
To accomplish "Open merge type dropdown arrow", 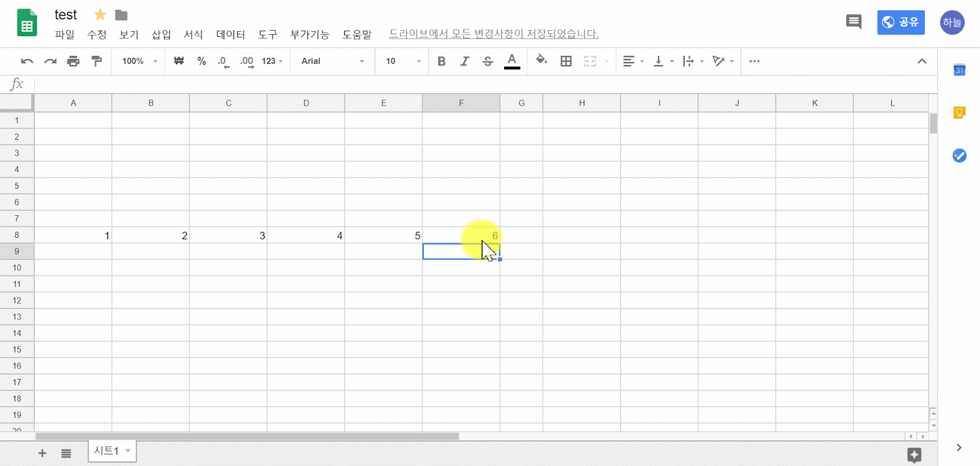I will [x=607, y=61].
